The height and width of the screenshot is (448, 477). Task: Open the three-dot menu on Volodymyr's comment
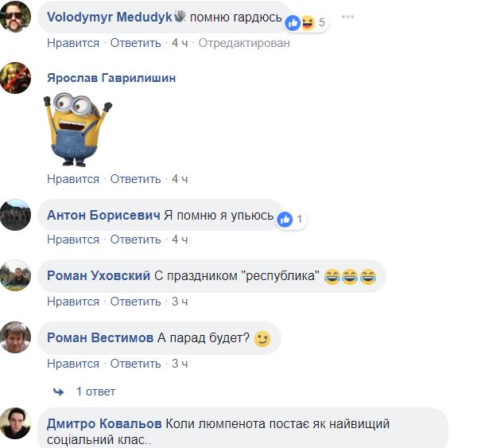[x=347, y=17]
